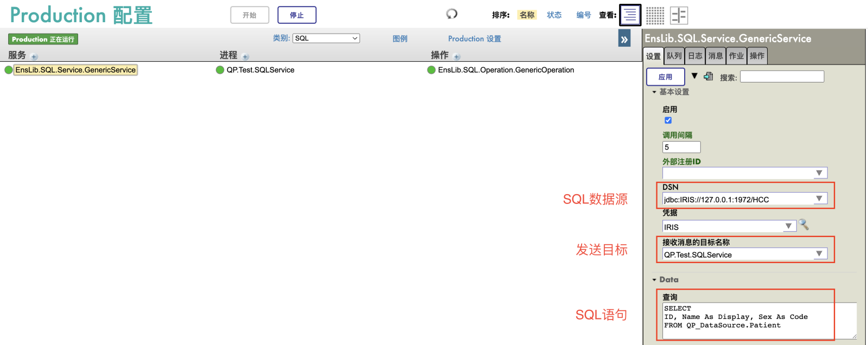This screenshot has width=868, height=345.
Task: Open the 类别 dropdown showing SQL
Action: click(x=326, y=39)
